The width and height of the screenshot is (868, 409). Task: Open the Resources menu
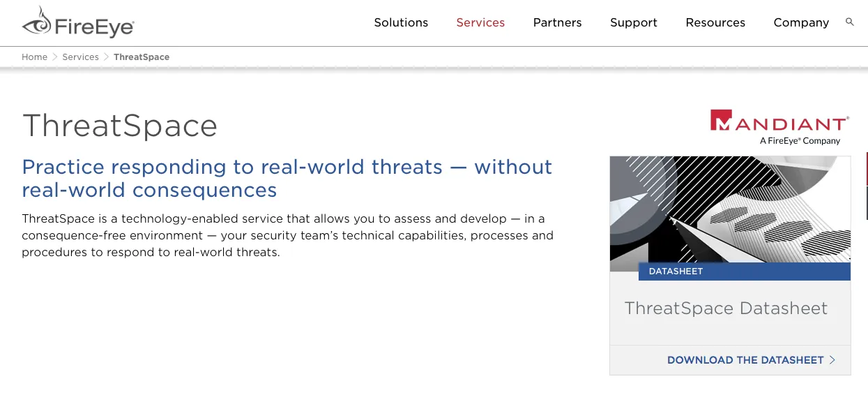pyautogui.click(x=715, y=22)
